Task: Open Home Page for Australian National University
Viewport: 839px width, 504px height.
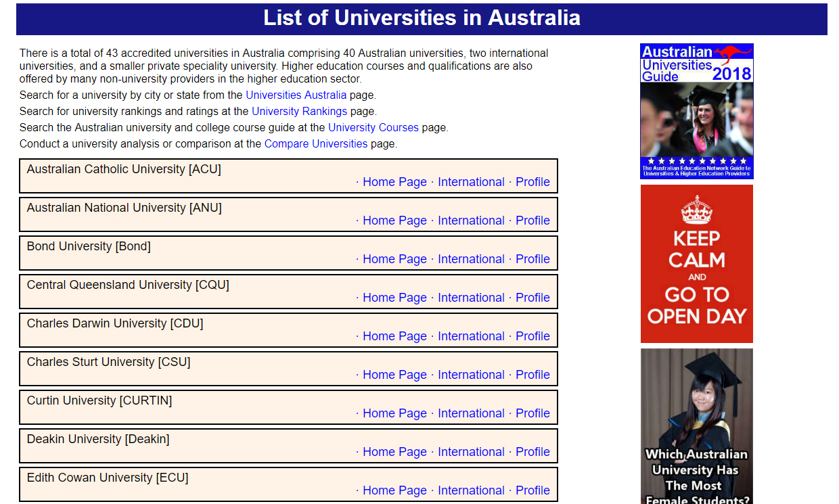Action: point(394,221)
